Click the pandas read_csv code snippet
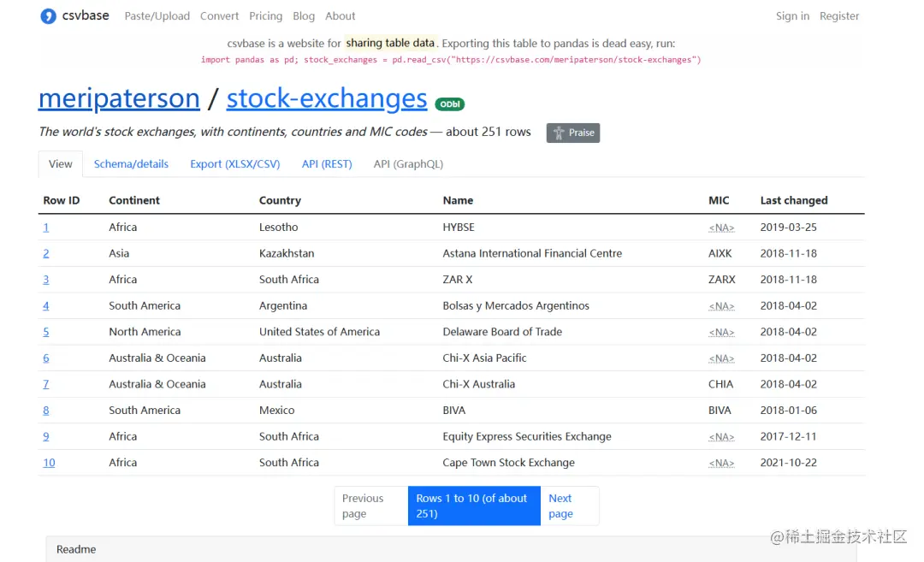The image size is (924, 562). (x=451, y=60)
